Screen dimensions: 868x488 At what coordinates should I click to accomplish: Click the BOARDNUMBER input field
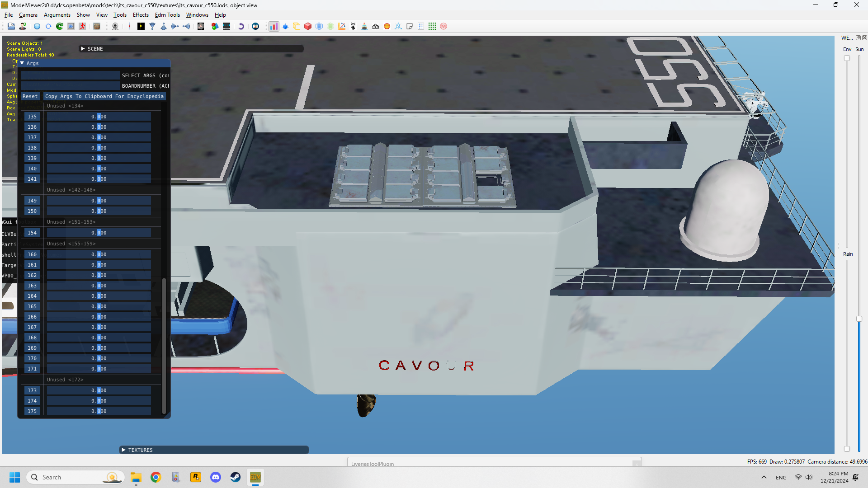71,86
